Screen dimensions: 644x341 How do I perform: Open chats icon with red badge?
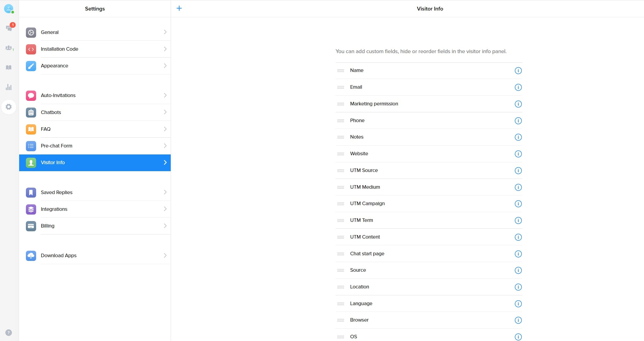pyautogui.click(x=9, y=28)
